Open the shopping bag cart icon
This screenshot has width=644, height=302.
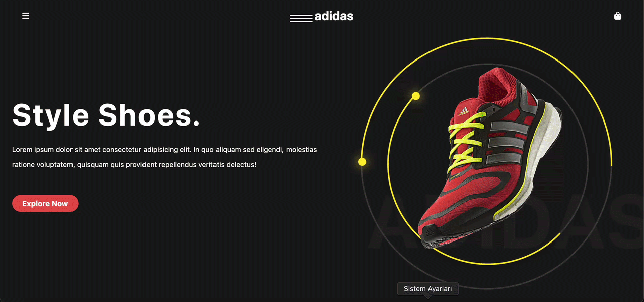[618, 16]
